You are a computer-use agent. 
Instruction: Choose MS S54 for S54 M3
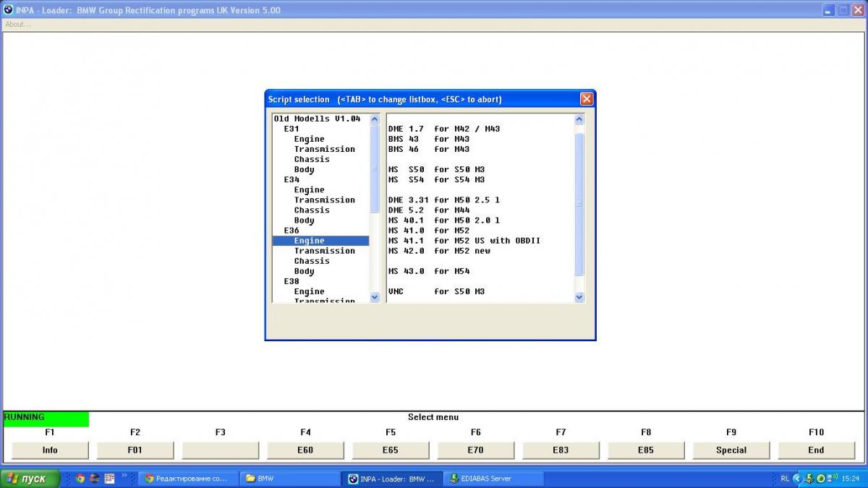click(437, 179)
